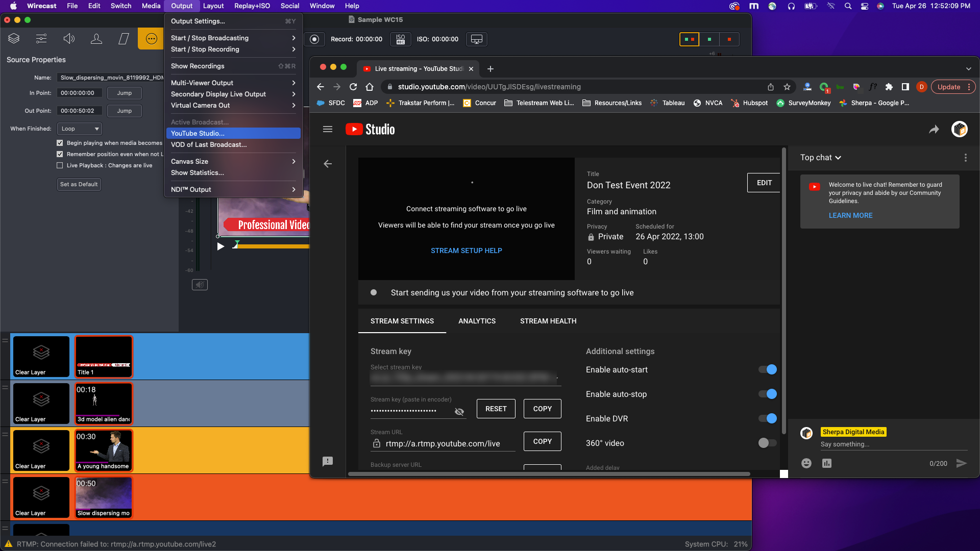980x551 pixels.
Task: Expand NDI Output submenu
Action: [x=233, y=189]
